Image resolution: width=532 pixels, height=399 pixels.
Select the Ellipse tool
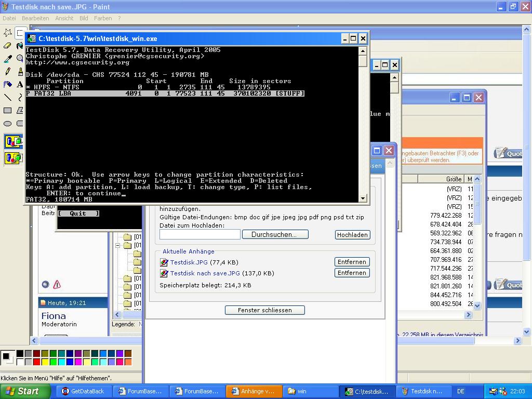7,123
